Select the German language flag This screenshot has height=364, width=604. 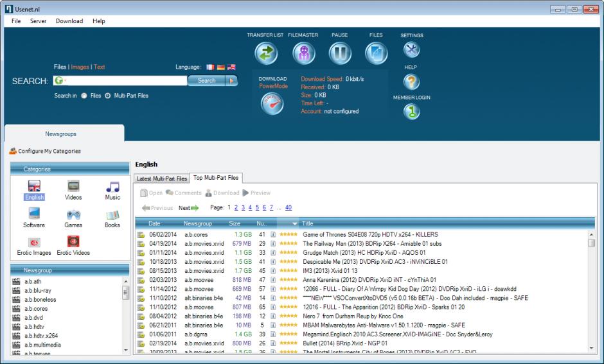click(221, 67)
